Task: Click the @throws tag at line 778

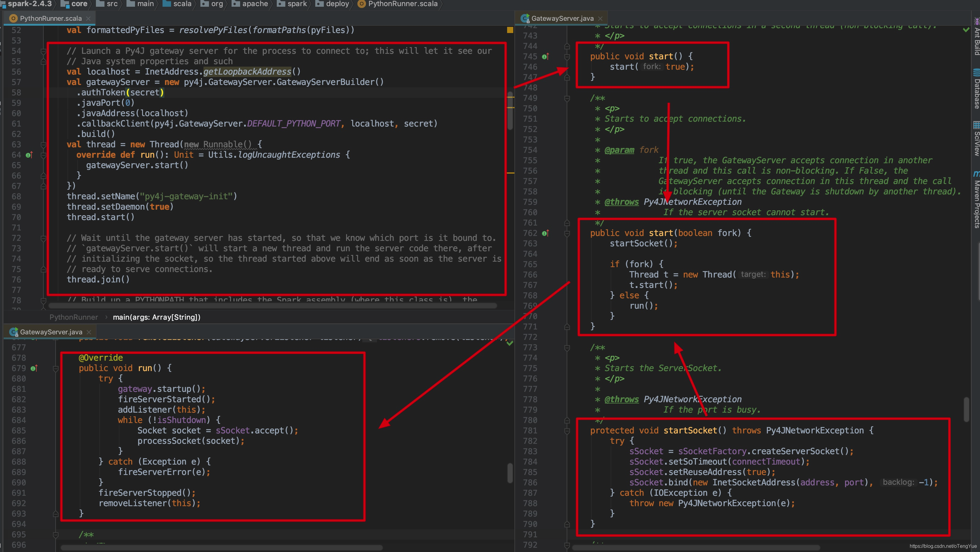Action: [x=621, y=399]
